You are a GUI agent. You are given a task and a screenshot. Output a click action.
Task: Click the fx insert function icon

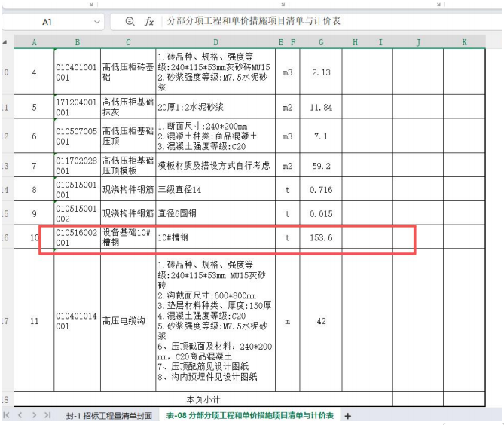pyautogui.click(x=149, y=22)
